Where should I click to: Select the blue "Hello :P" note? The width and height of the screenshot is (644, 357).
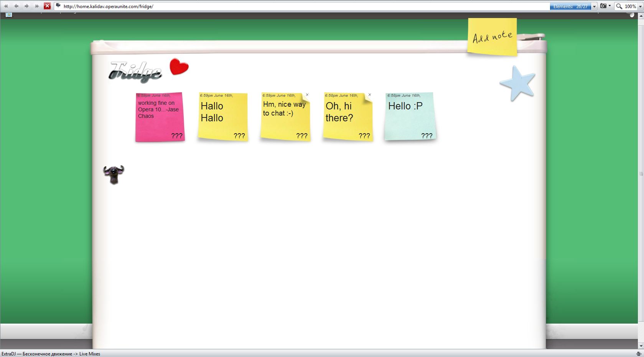410,117
